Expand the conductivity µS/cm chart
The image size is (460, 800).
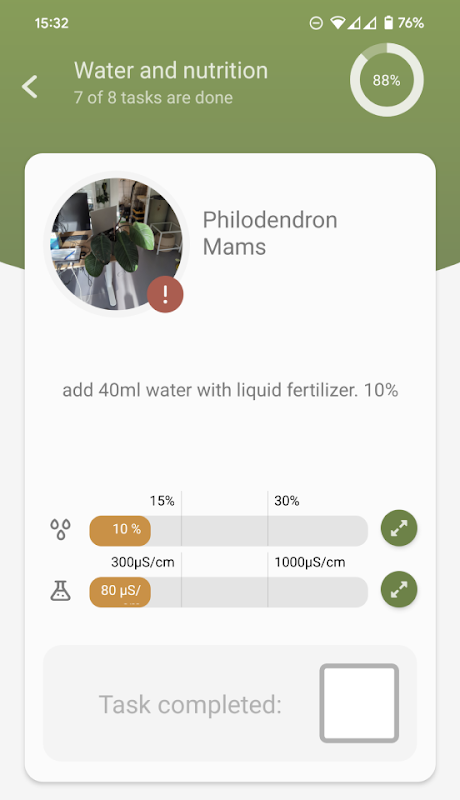(x=399, y=589)
